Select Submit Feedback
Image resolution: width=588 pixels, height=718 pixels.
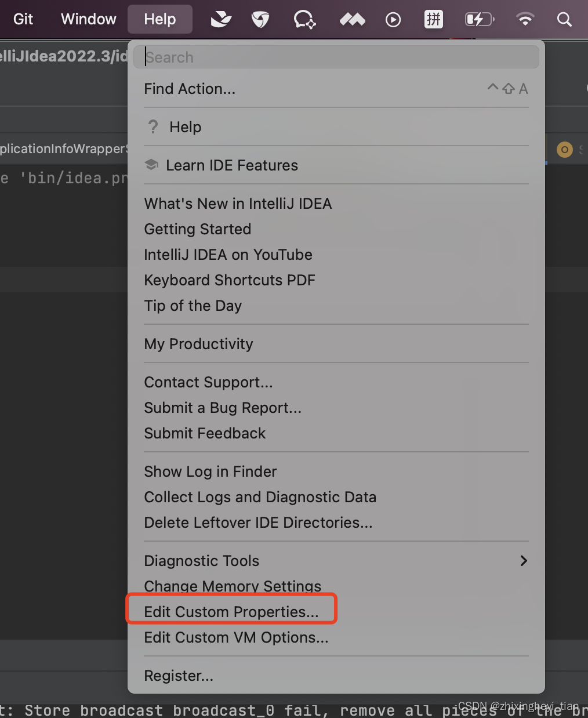click(336, 433)
